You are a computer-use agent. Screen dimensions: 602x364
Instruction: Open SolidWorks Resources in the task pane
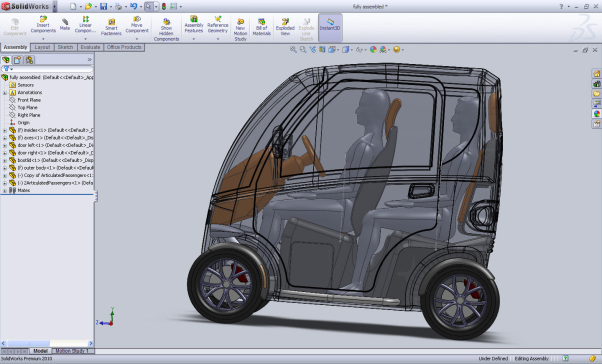click(x=596, y=74)
